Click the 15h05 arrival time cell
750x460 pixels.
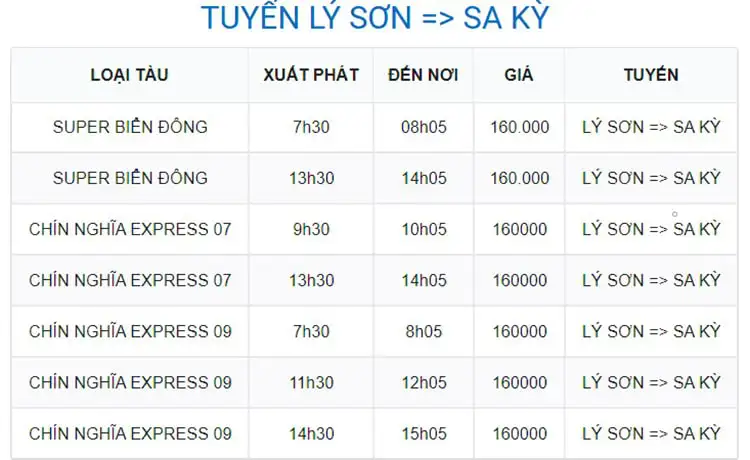(424, 434)
